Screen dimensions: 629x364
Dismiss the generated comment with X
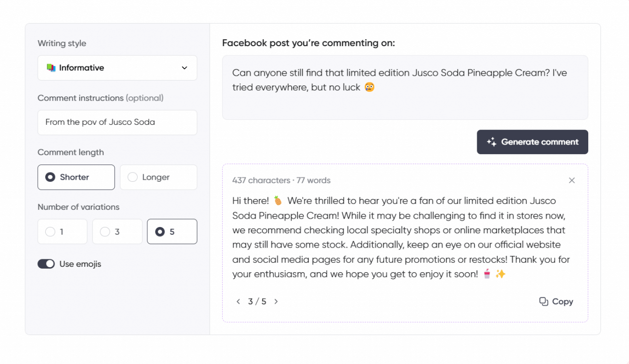tap(572, 180)
